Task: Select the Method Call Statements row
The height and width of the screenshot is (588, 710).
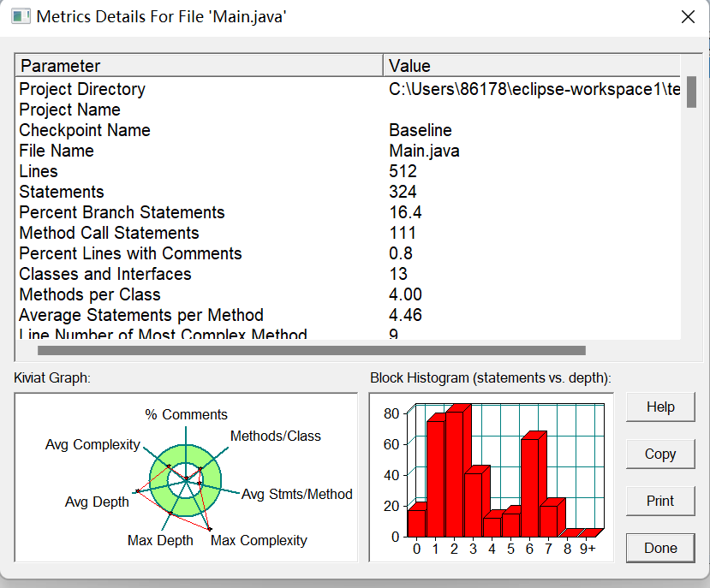Action: [349, 233]
